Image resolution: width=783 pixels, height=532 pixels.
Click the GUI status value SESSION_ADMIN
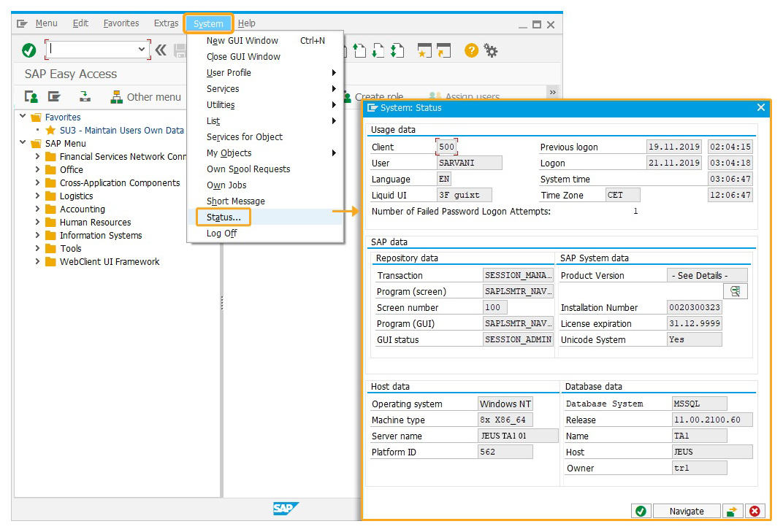[x=518, y=339]
